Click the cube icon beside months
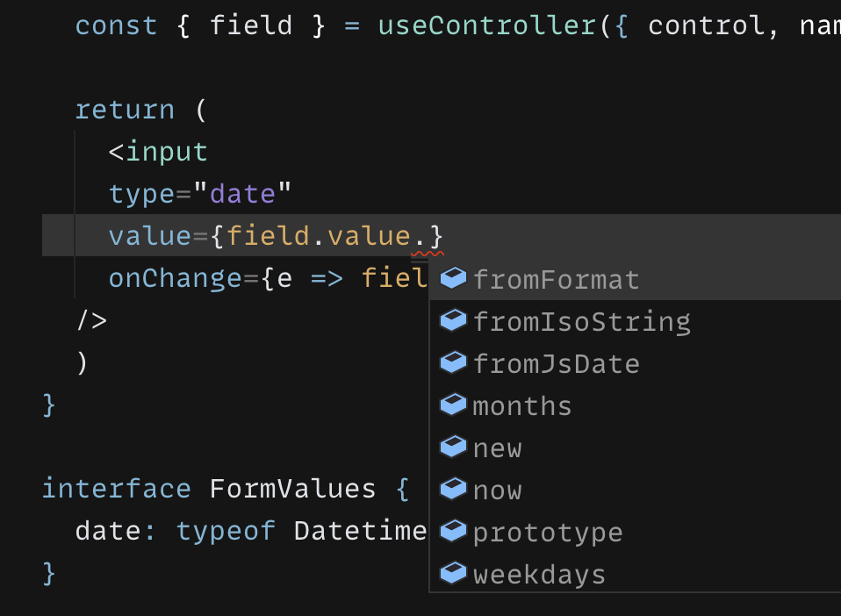Screen dimensions: 841x616 coord(453,405)
